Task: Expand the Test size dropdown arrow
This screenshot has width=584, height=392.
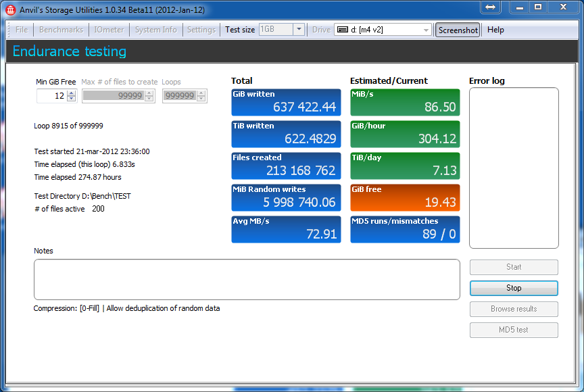Action: 299,29
